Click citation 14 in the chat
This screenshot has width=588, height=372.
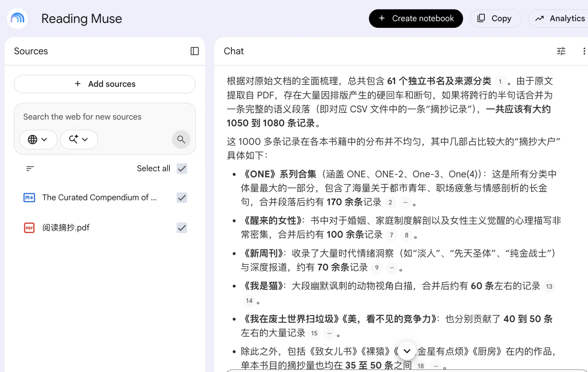[x=249, y=301]
